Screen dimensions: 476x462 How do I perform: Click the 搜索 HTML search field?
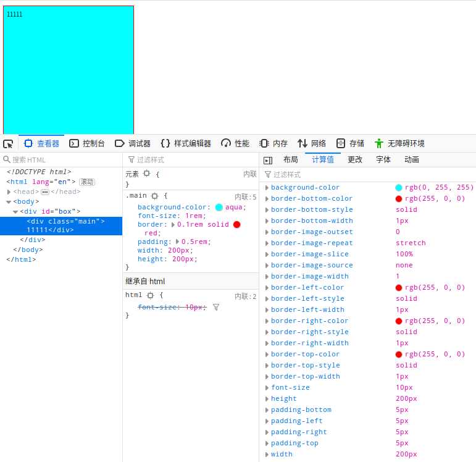click(62, 159)
